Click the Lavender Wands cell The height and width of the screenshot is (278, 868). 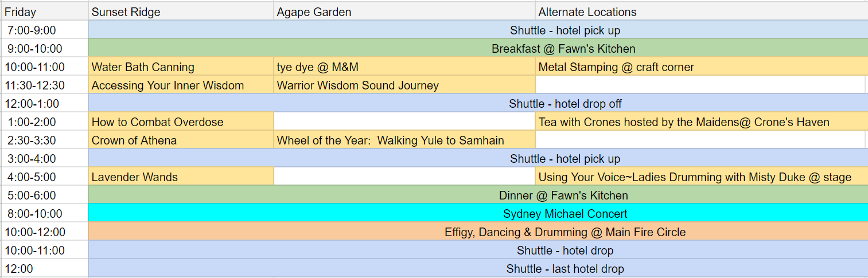(x=181, y=177)
